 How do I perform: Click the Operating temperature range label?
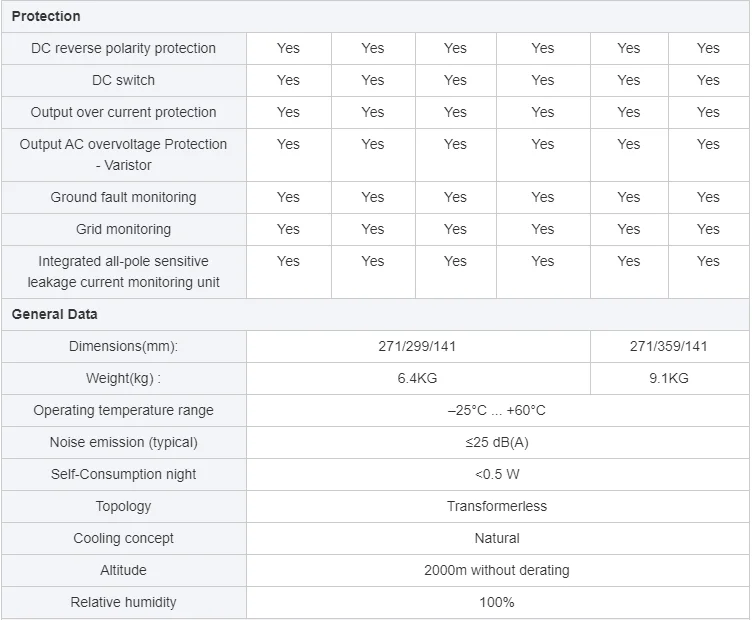[x=123, y=410]
